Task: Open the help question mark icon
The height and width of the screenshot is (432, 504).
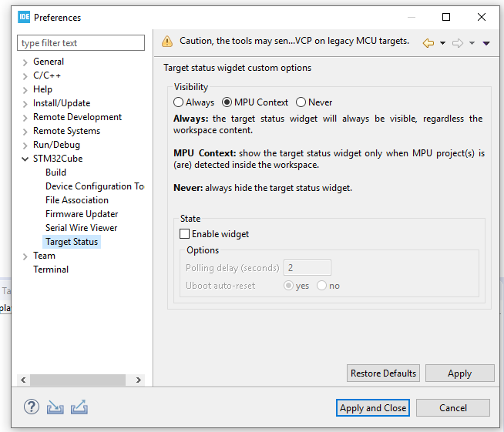Action: 32,407
